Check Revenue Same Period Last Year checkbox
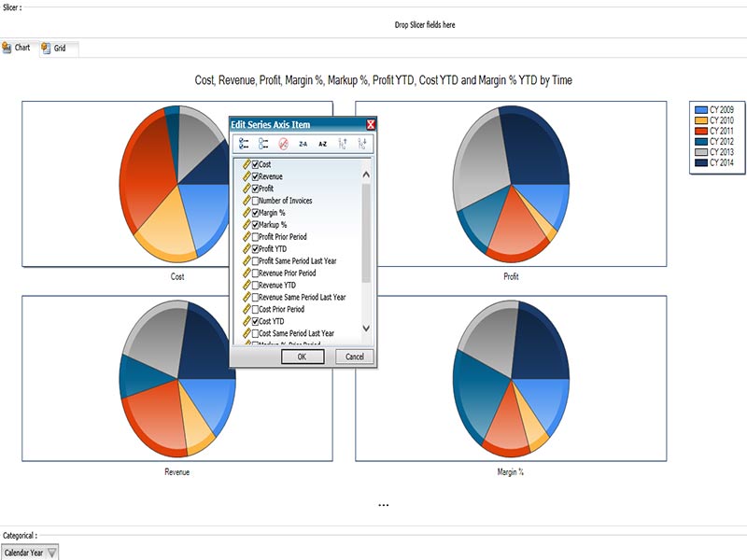747x560 pixels. tap(255, 297)
